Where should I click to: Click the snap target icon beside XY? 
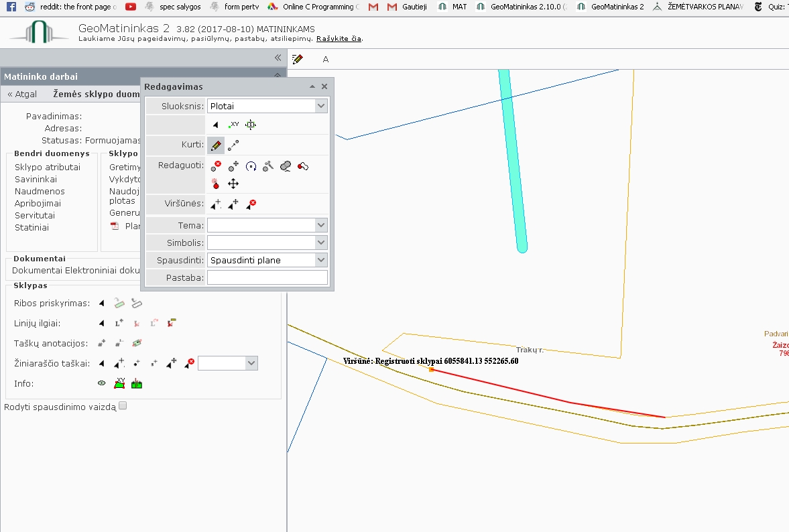[x=251, y=125]
